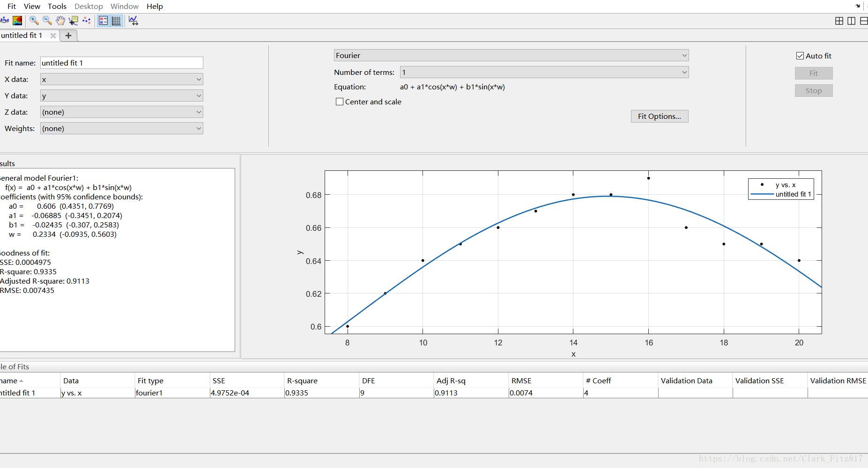Click the Fit Options... button
The height and width of the screenshot is (468, 868).
pyautogui.click(x=660, y=116)
